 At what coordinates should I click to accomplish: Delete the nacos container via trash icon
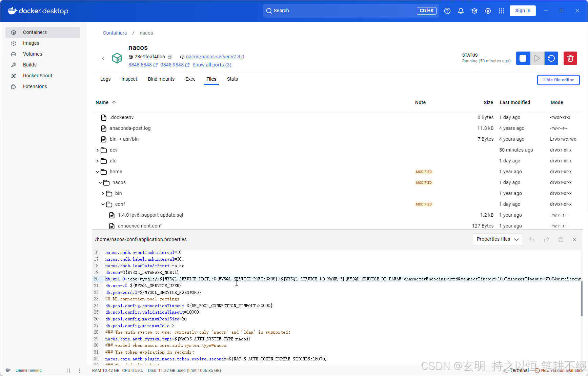[570, 58]
